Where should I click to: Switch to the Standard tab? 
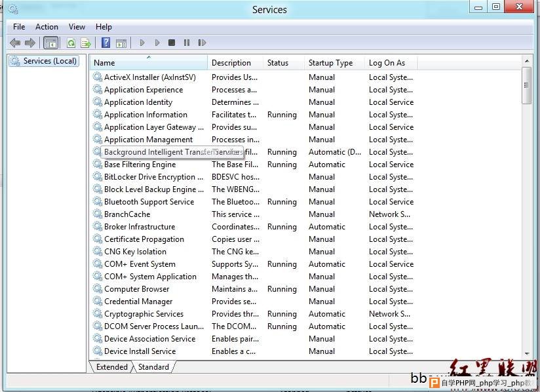153,367
